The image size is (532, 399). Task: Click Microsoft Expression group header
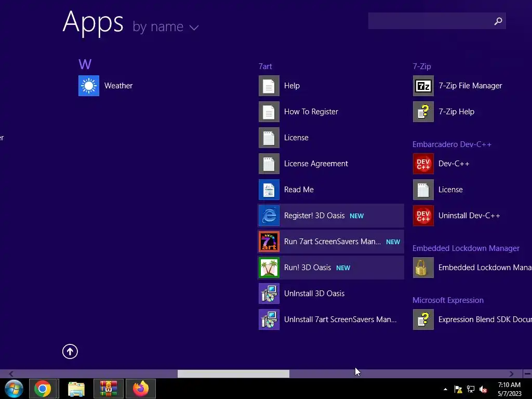click(x=448, y=300)
